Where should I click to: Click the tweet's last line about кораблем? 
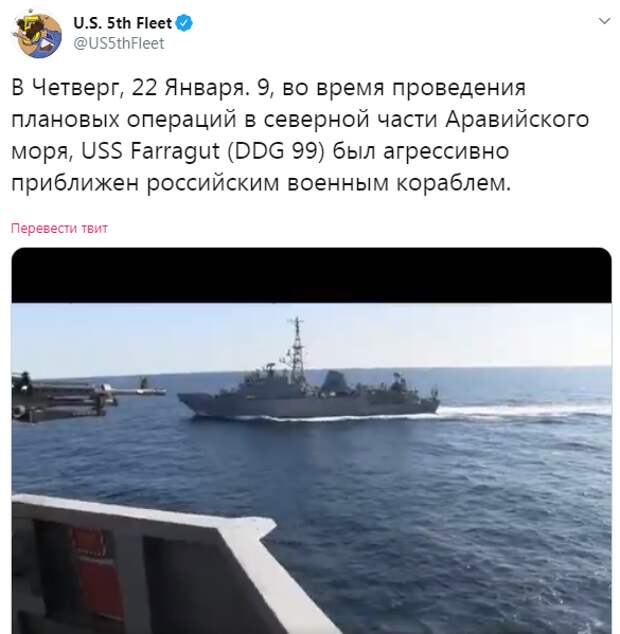tap(261, 183)
